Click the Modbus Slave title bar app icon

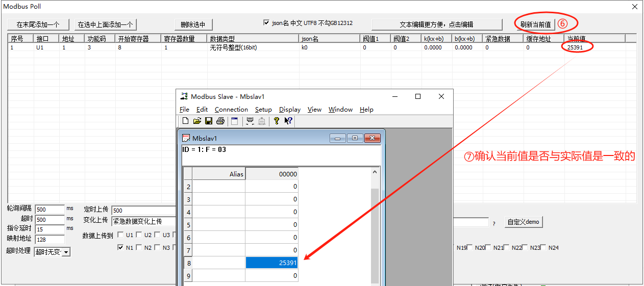click(x=185, y=96)
